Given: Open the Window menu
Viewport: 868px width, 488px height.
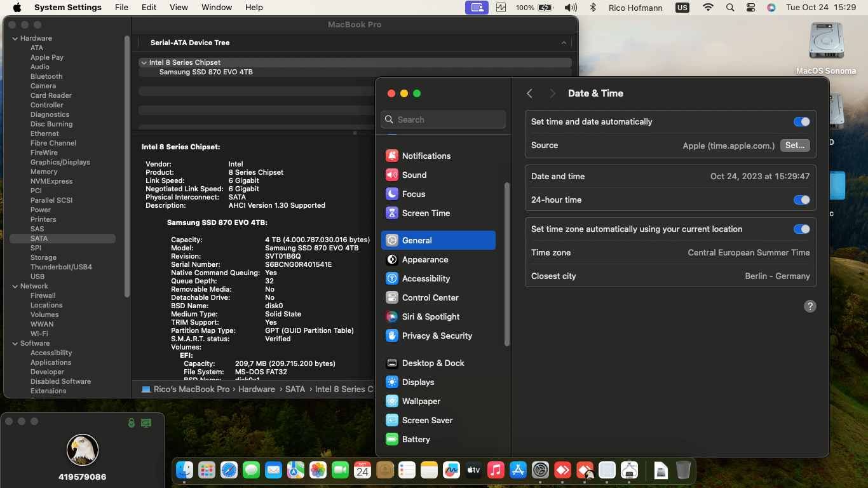Looking at the screenshot, I should click(217, 8).
